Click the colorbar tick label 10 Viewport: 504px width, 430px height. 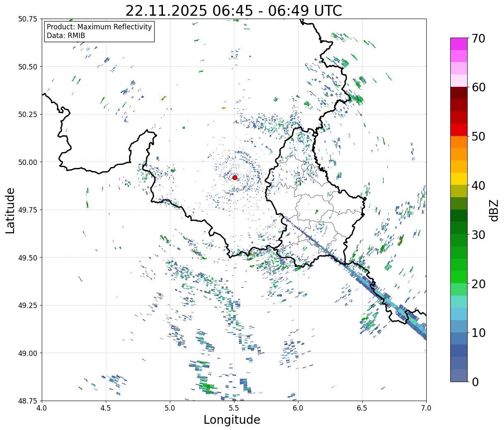478,332
